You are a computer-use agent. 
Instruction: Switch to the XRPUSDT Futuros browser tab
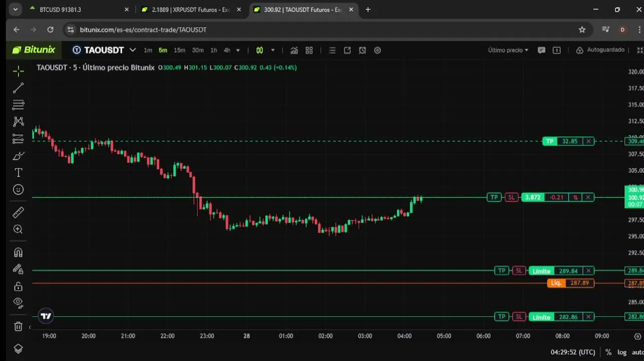[x=191, y=10]
